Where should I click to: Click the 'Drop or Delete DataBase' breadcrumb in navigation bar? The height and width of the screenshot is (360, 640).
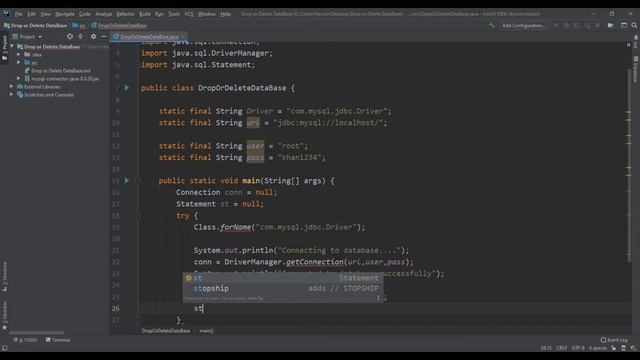tap(36, 25)
